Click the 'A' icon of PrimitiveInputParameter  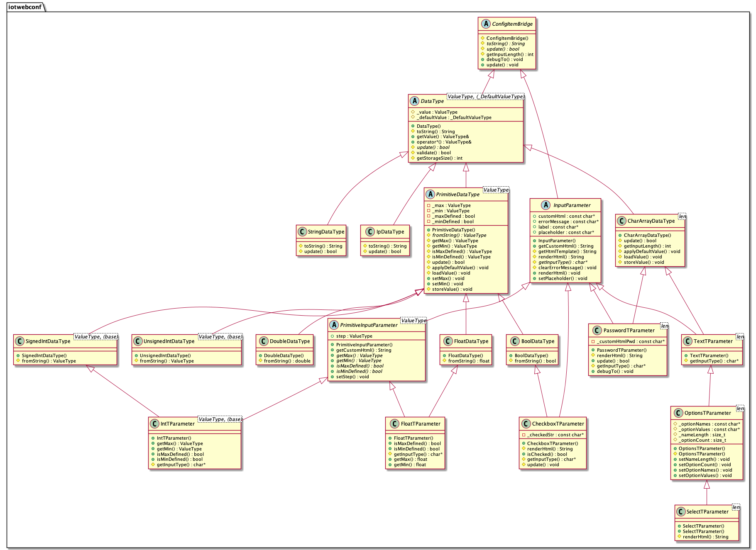tap(334, 325)
